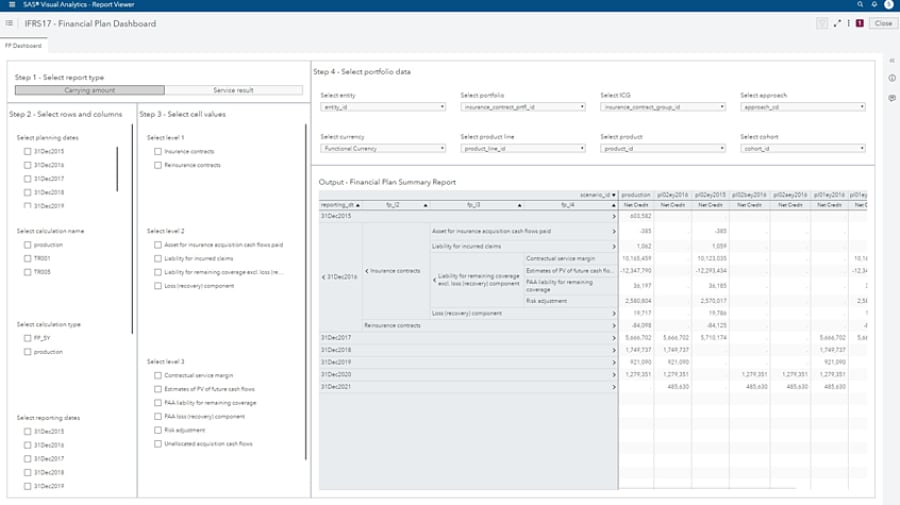Image resolution: width=900 pixels, height=505 pixels.
Task: Open the main hamburger menu in the blue header
Action: click(x=11, y=5)
